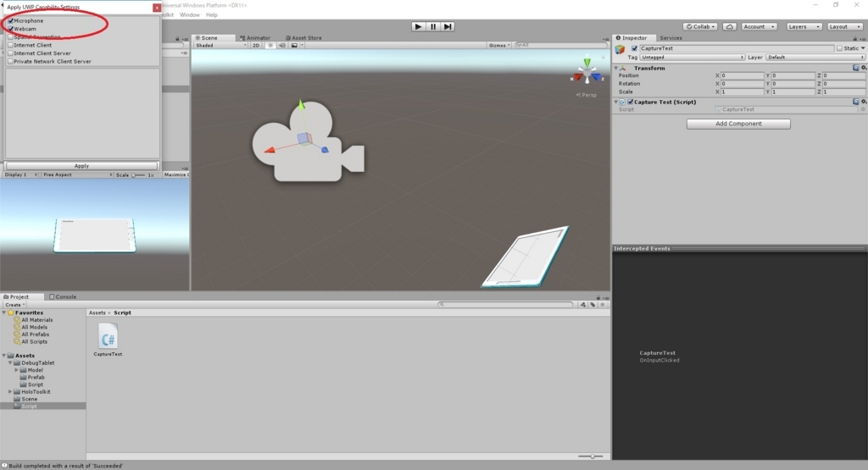The width and height of the screenshot is (868, 470).
Task: Open Capture Test script help icon
Action: click(856, 102)
